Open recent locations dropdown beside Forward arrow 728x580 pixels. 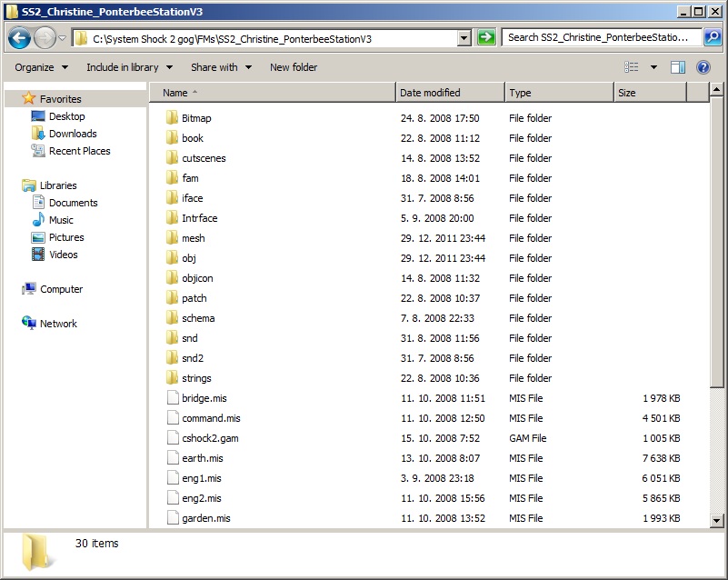pyautogui.click(x=62, y=38)
